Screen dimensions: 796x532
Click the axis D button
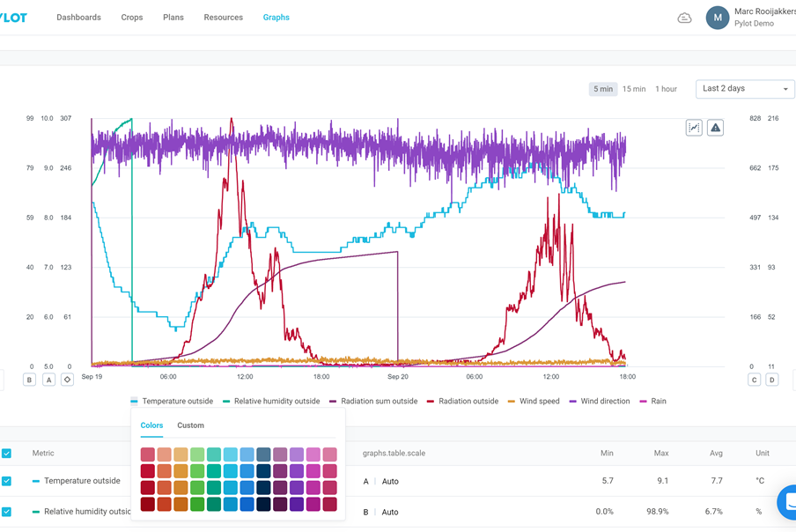pos(772,380)
